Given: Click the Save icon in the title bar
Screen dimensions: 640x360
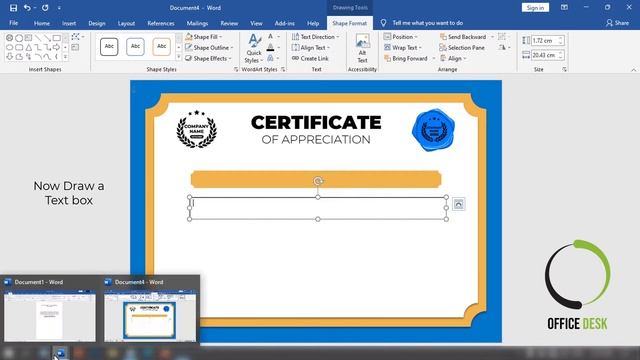Looking at the screenshot, I should point(13,8).
